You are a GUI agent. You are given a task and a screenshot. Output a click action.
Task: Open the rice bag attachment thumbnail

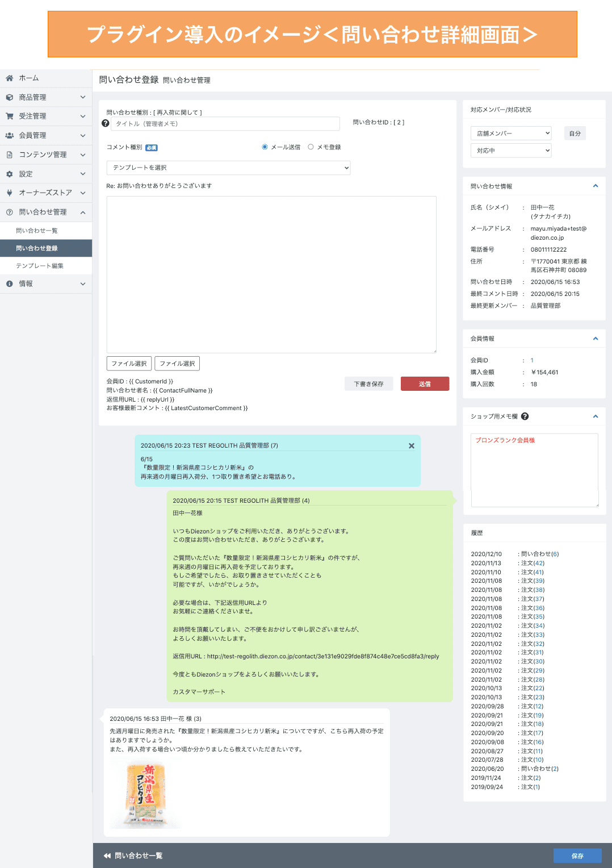(145, 795)
